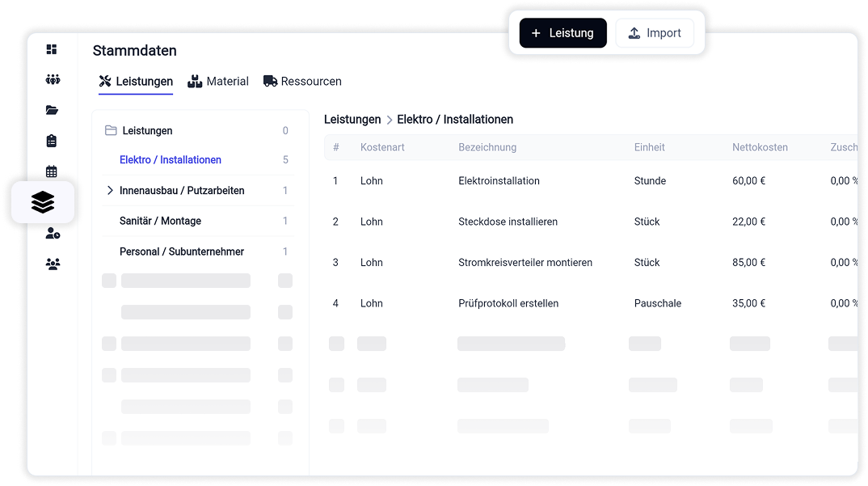Switch to the Material tab

pyautogui.click(x=218, y=82)
